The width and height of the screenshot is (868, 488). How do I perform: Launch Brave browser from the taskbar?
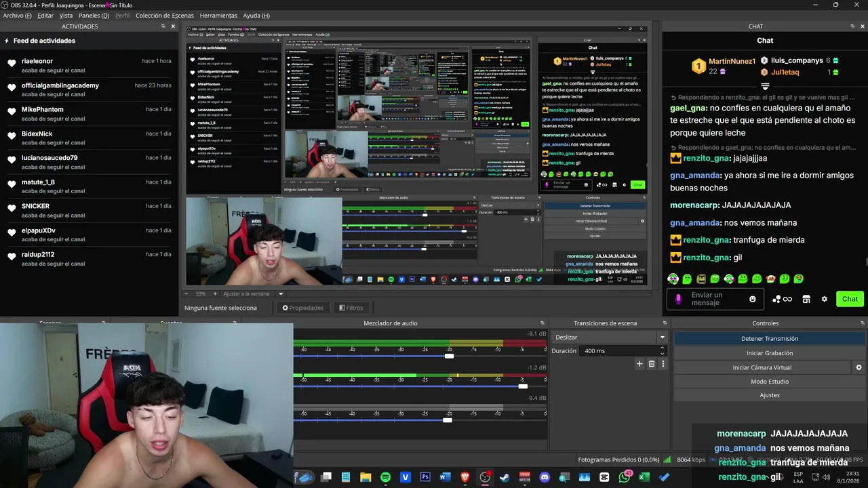pos(465,477)
